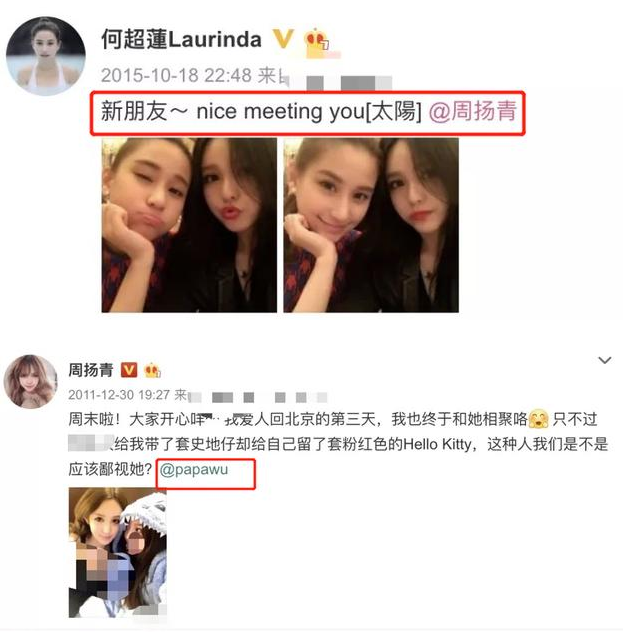This screenshot has height=632, width=631.
Task: Open the @papawu mention link
Action: 194,470
